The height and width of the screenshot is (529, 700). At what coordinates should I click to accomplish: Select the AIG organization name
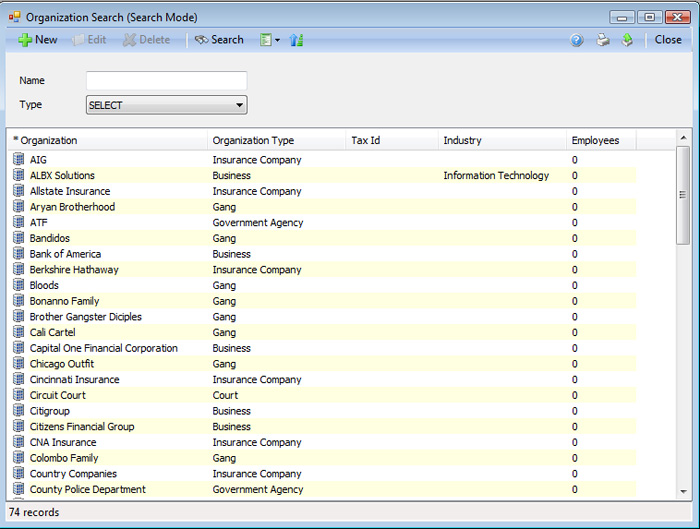coord(38,160)
